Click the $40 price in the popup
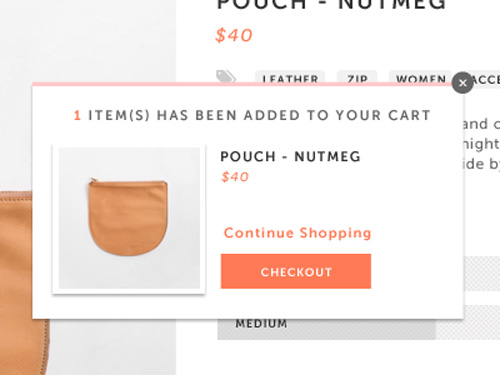Screen dimensions: 500x375 pos(235,177)
